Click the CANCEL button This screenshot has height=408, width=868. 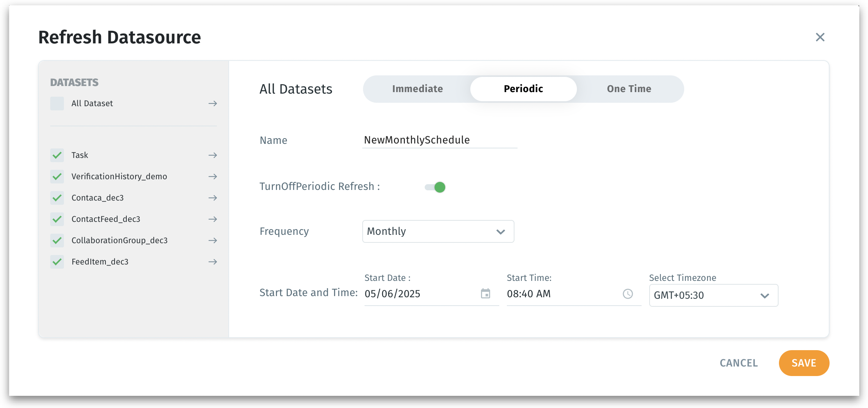pyautogui.click(x=739, y=363)
